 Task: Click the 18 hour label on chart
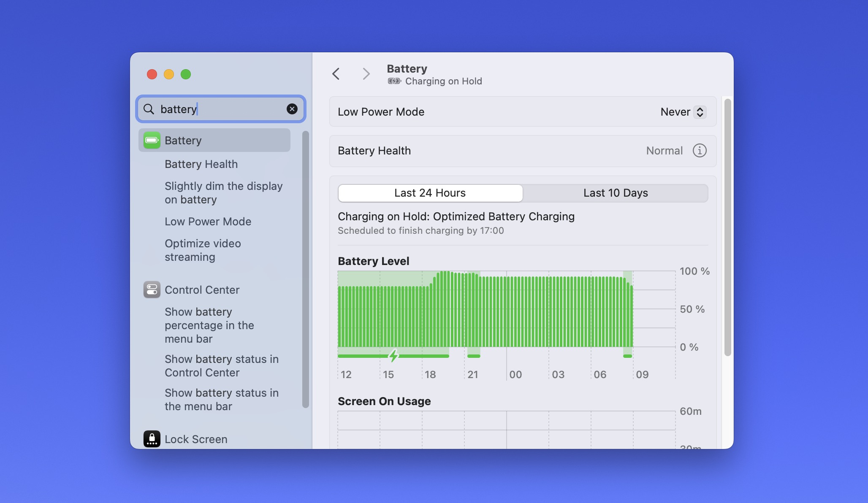(430, 375)
